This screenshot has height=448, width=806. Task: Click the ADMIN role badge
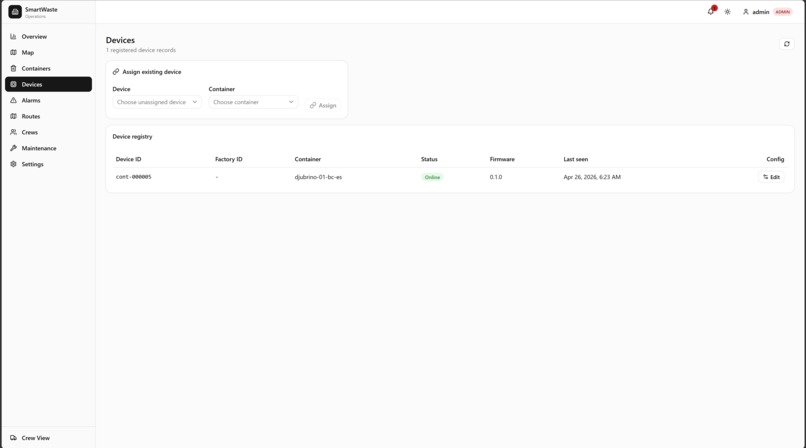click(x=782, y=12)
